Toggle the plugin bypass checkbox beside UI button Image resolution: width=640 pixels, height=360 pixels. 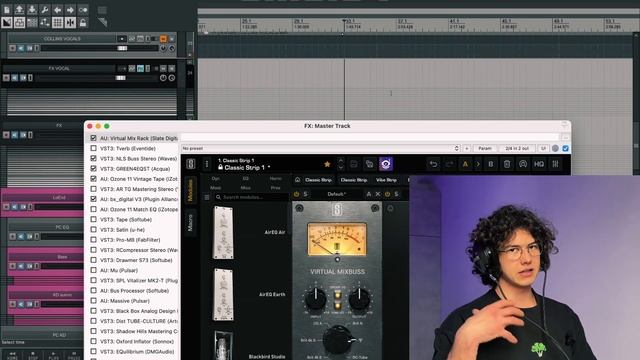coord(565,149)
